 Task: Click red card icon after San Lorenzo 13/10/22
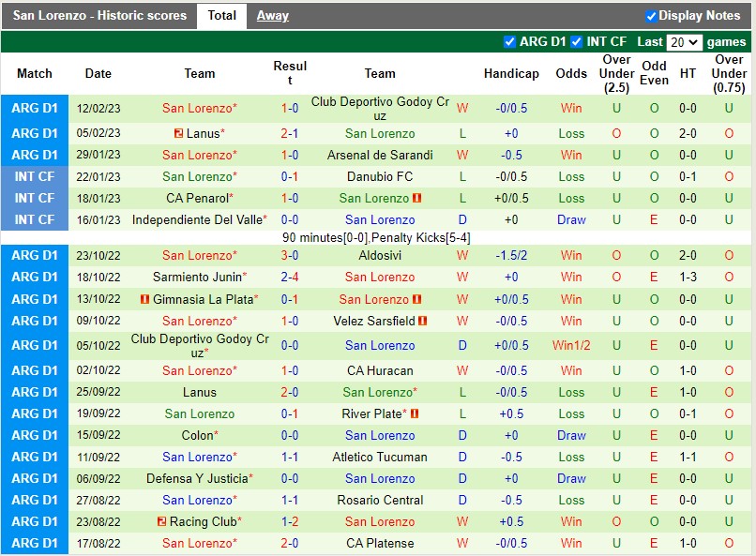click(x=417, y=299)
